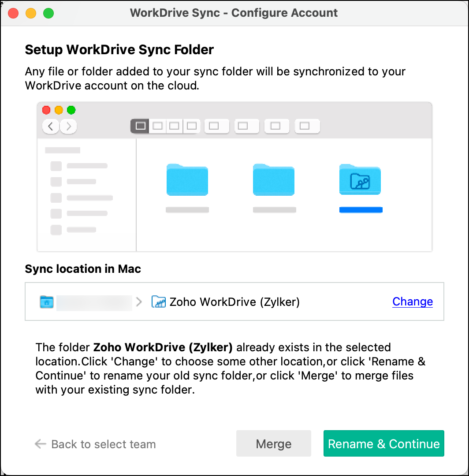The image size is (469, 476).
Task: Click the first blue folder in illustration
Action: click(187, 179)
